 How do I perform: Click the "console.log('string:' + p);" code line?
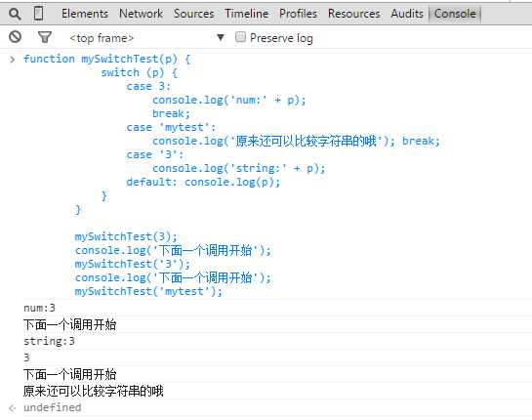coord(239,168)
